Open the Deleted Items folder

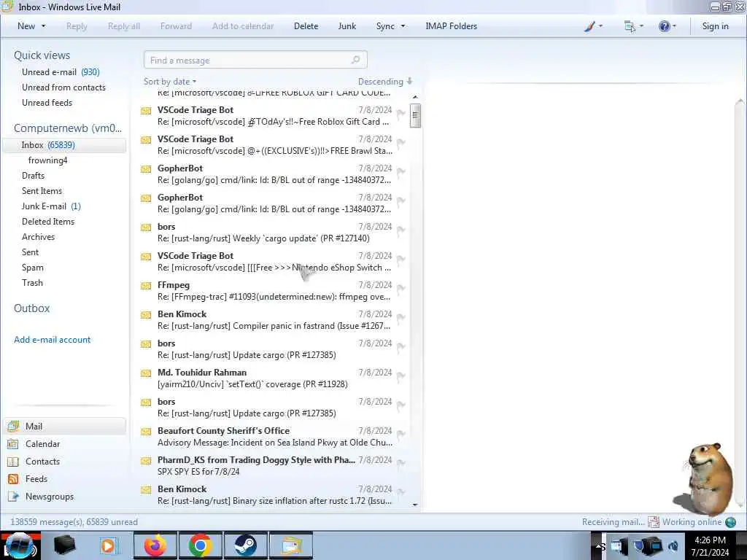pyautogui.click(x=48, y=222)
